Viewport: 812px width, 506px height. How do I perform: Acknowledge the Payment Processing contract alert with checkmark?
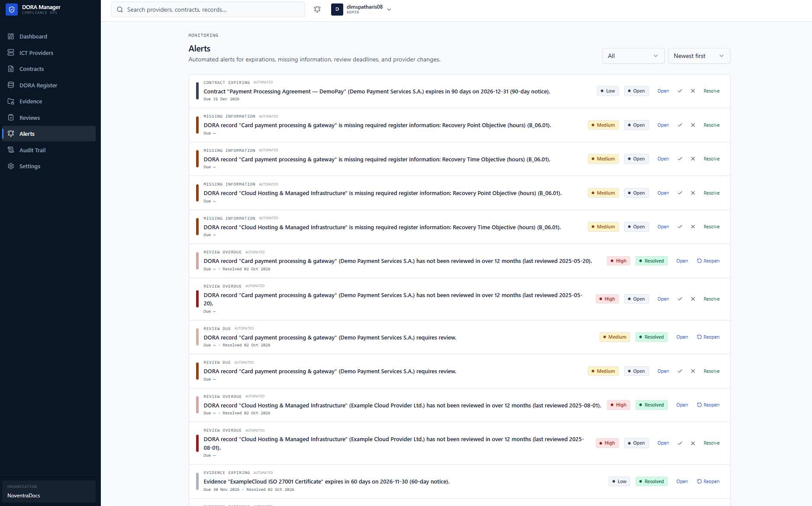pyautogui.click(x=680, y=91)
